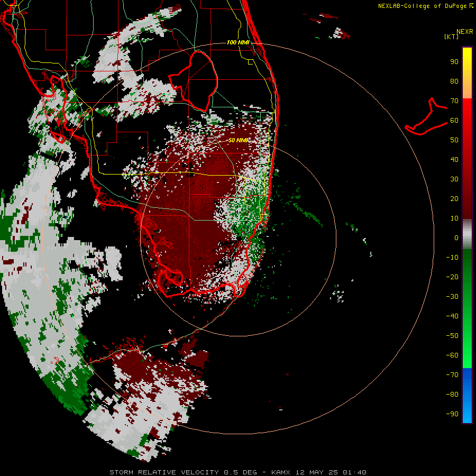Click the -90 value on velocity scale
This screenshot has height=476, width=476.
point(452,414)
